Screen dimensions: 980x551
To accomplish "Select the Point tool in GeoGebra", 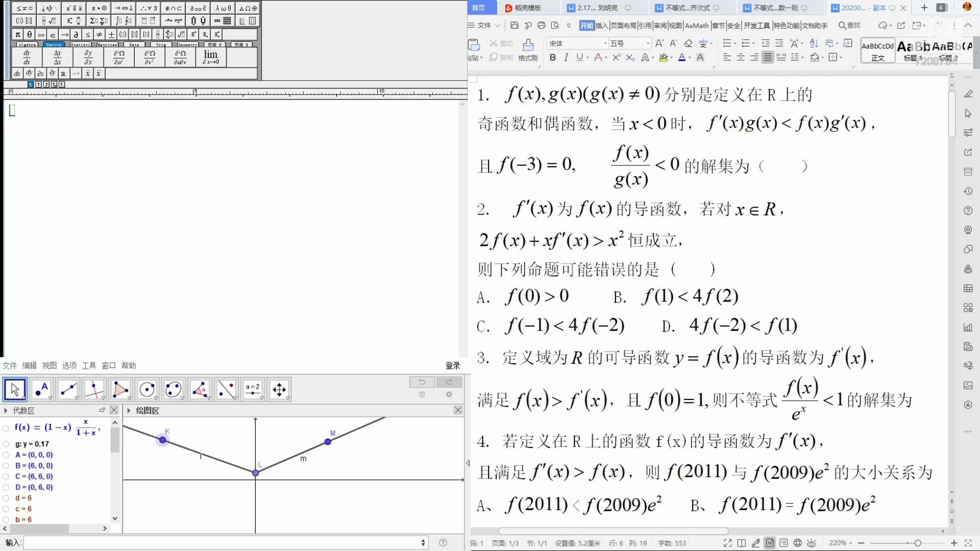I will coord(41,390).
